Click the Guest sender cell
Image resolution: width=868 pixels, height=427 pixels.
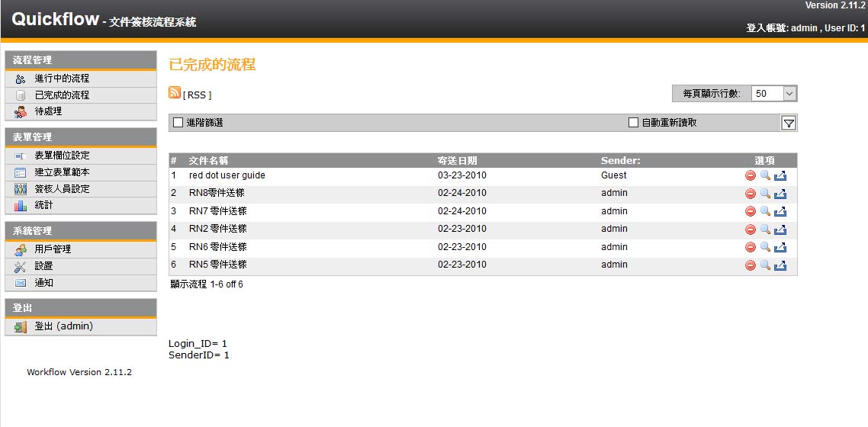tap(614, 175)
